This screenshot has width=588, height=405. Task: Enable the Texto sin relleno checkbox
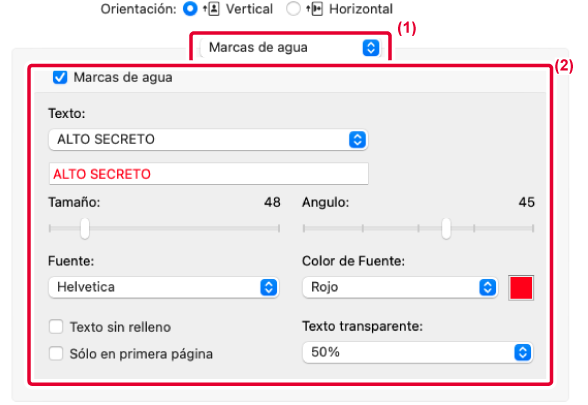(x=56, y=327)
